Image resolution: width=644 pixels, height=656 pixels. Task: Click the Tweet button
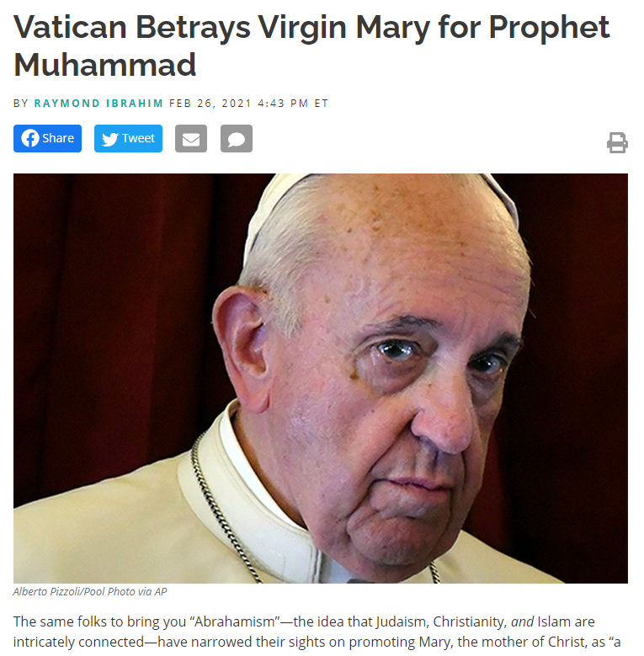[x=128, y=138]
